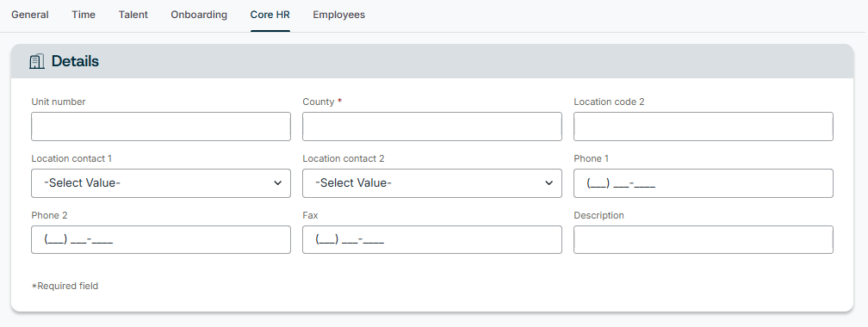
Task: Focus the Unit number input field
Action: (x=160, y=126)
